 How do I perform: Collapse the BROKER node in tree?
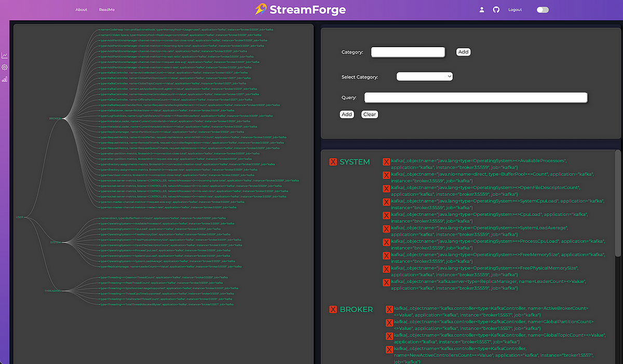pos(55,119)
